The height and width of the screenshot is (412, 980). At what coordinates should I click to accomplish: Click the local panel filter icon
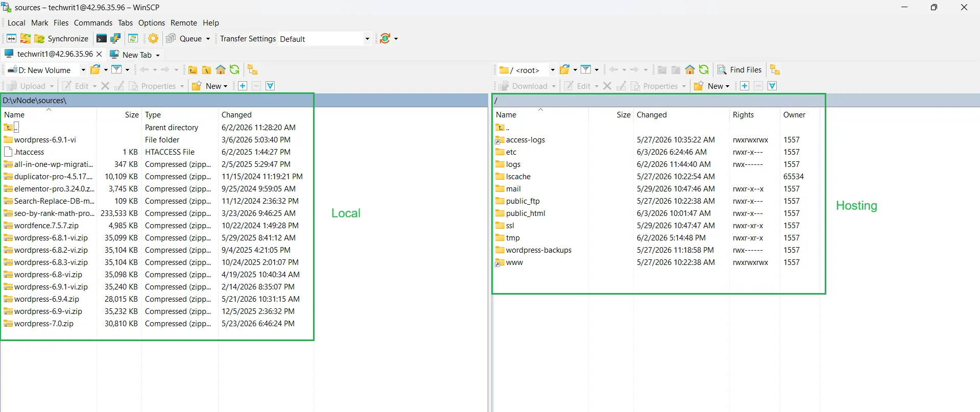(x=116, y=70)
